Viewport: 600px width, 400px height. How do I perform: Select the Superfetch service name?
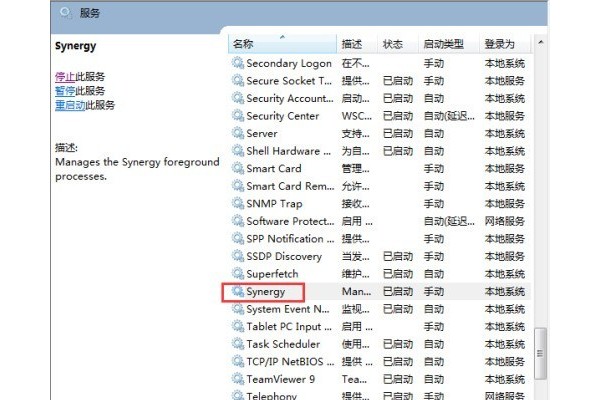[x=272, y=274]
